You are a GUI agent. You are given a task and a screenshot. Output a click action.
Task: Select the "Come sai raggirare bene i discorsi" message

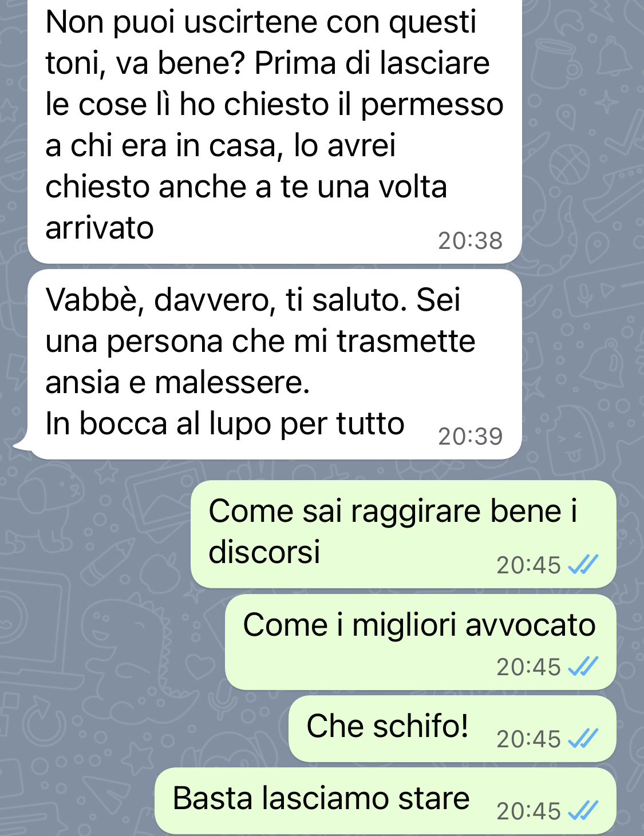coord(404,534)
